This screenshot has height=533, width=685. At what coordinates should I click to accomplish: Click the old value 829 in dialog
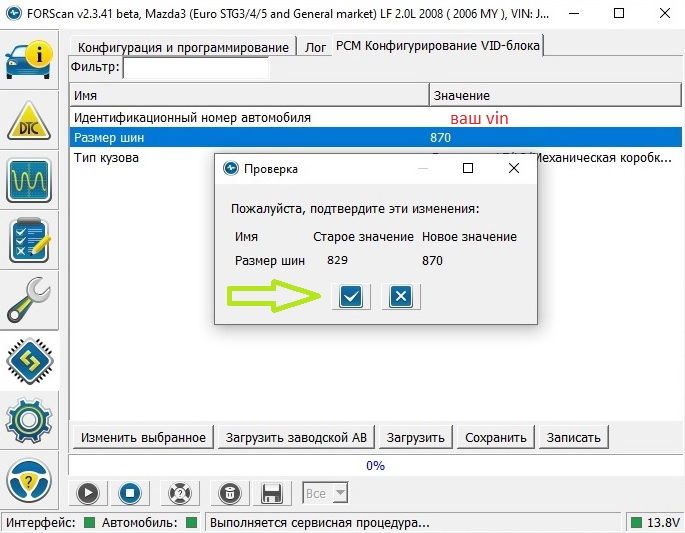(337, 260)
